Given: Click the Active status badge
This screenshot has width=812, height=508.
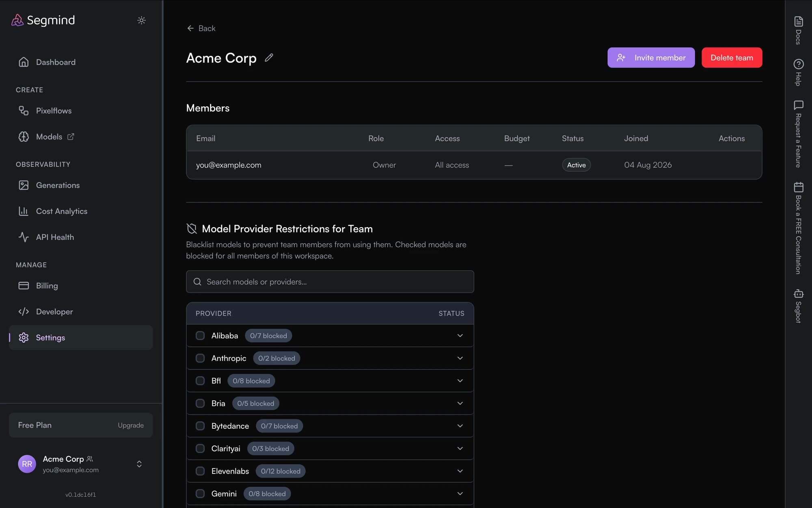Looking at the screenshot, I should (576, 165).
